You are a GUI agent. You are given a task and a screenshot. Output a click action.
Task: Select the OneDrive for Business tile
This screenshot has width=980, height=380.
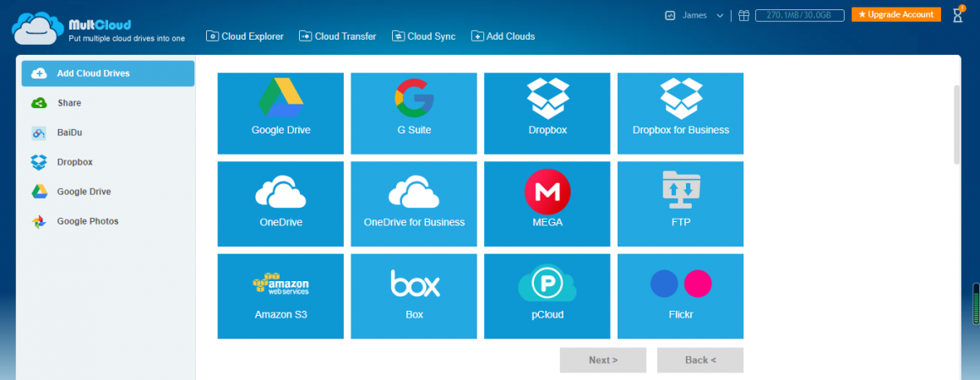414,204
